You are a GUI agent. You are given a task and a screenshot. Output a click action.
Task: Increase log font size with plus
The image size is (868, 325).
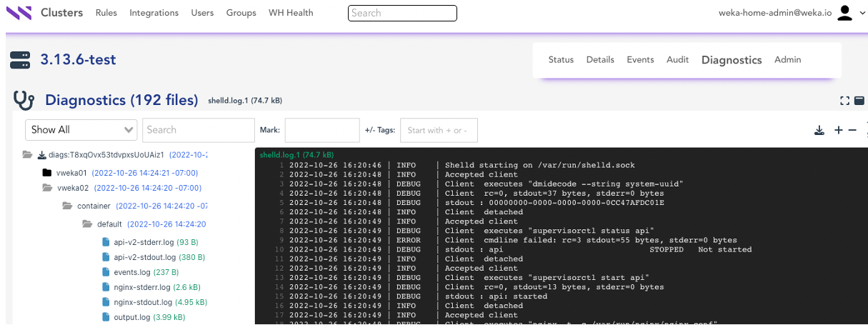[839, 130]
